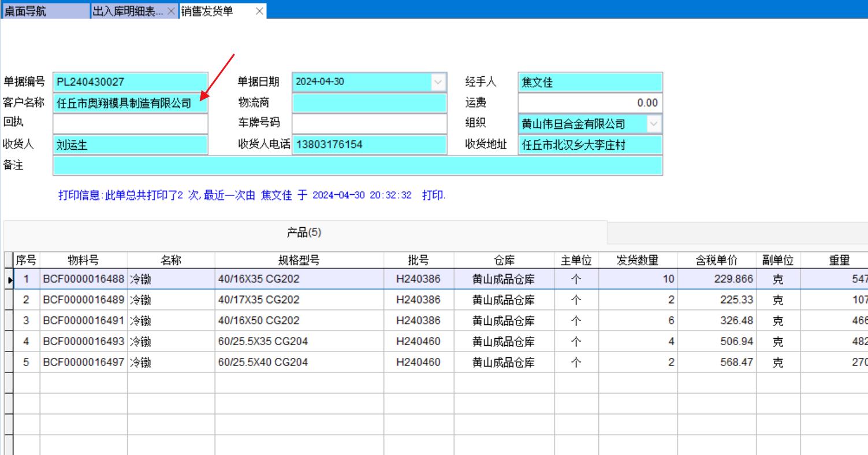The image size is (868, 455).
Task: Select row with 物料号 BCF0000016491
Action: pos(83,321)
